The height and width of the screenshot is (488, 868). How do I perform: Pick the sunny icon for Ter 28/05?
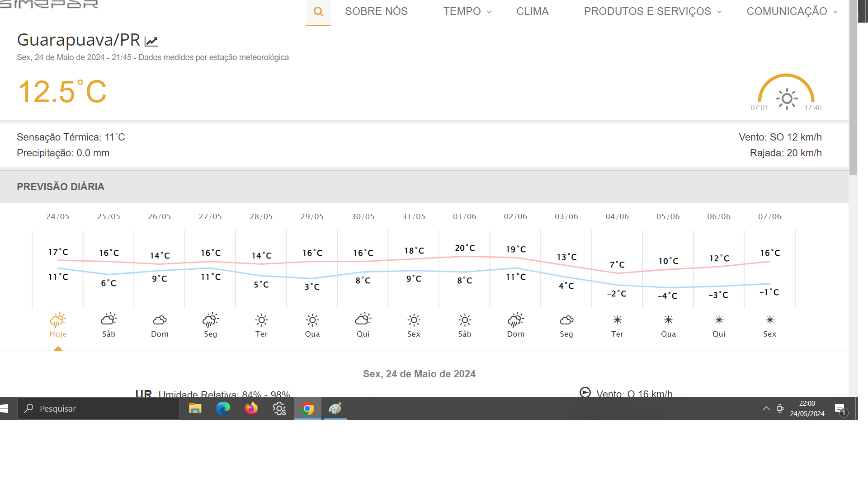point(261,320)
